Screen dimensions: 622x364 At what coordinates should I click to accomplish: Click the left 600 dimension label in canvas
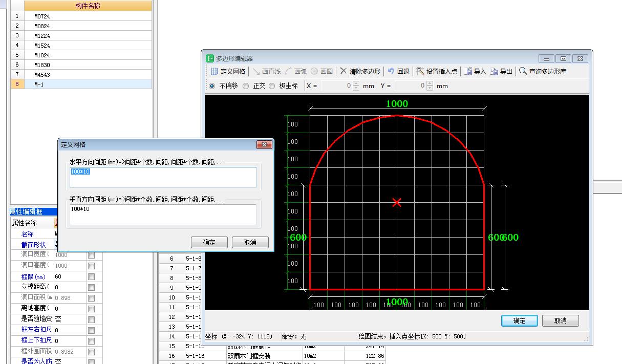(x=298, y=238)
